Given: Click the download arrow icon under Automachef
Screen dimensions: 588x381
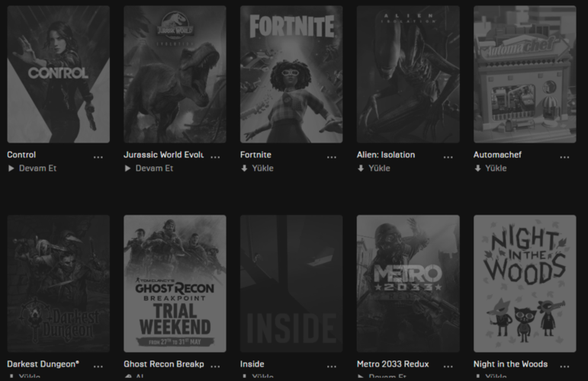Looking at the screenshot, I should [477, 168].
